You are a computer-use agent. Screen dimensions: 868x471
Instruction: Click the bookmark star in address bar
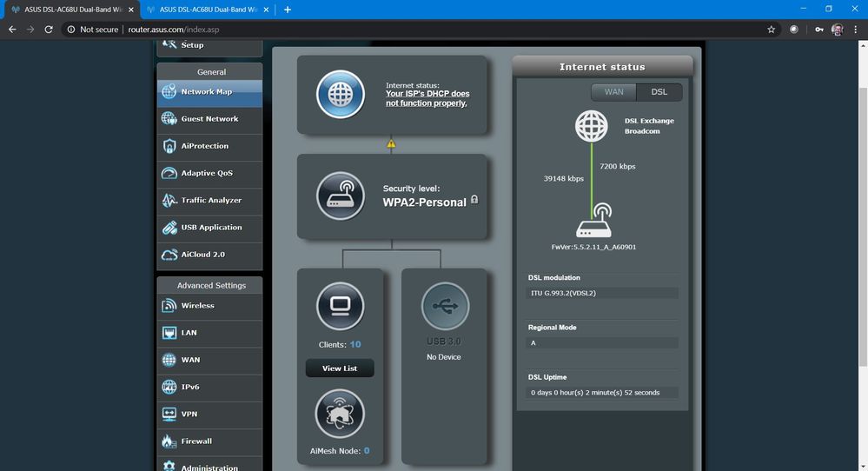[771, 30]
